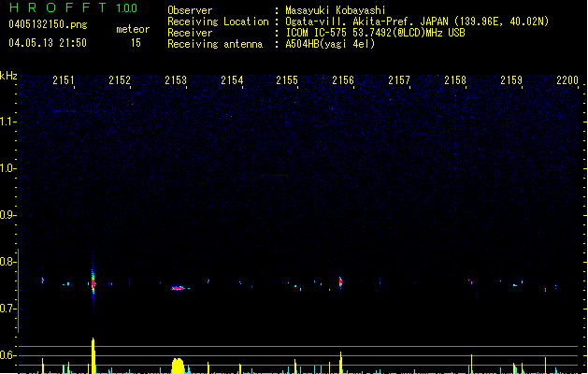The height and width of the screenshot is (374, 588).
Task: Click the Receiving antenna label
Action: [215, 44]
